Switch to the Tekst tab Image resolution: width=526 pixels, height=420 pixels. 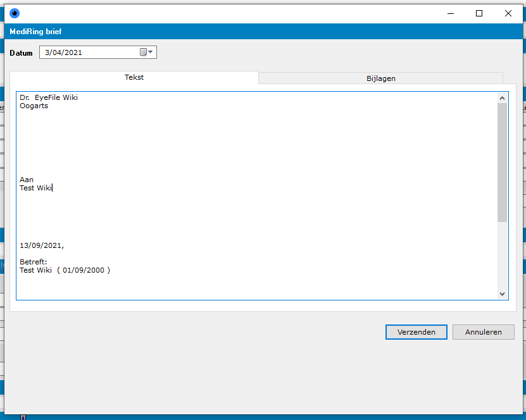(134, 77)
